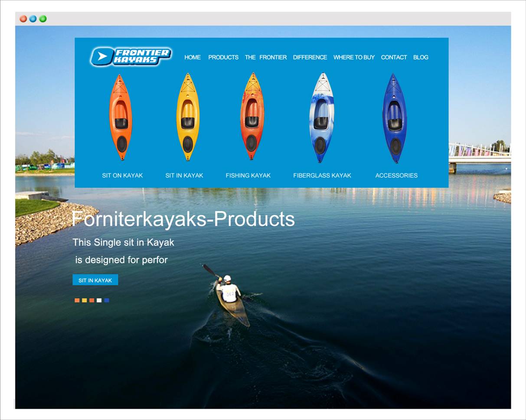
Task: Open the BLOG page
Action: click(x=421, y=57)
